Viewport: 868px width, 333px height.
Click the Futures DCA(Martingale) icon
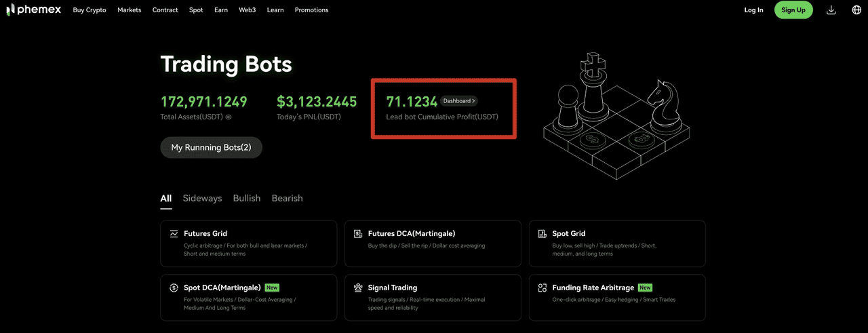358,234
